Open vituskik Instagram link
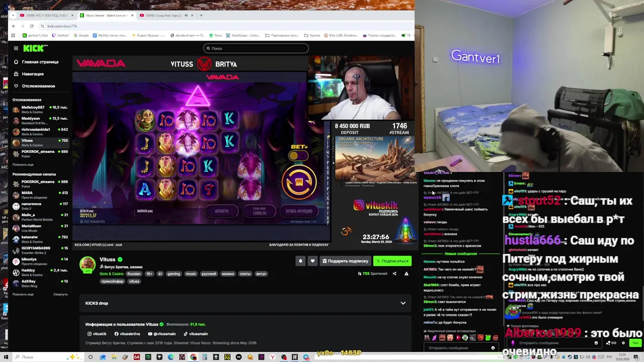Screen dimensions: 644x362 [x=97, y=334]
